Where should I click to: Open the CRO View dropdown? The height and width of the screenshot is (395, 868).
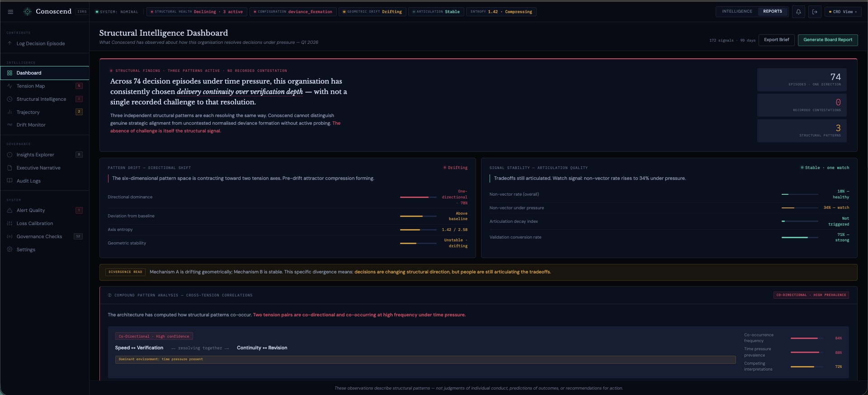pyautogui.click(x=844, y=12)
